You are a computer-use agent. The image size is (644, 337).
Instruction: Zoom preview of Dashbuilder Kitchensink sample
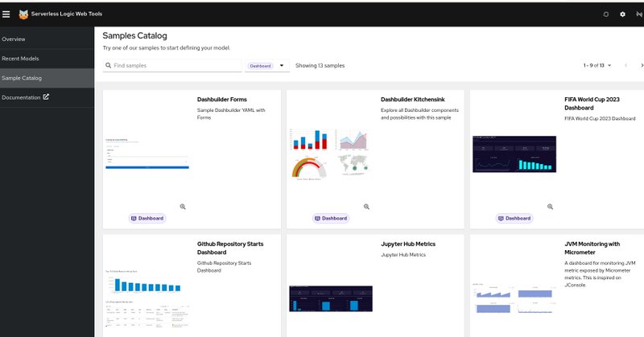pyautogui.click(x=366, y=207)
